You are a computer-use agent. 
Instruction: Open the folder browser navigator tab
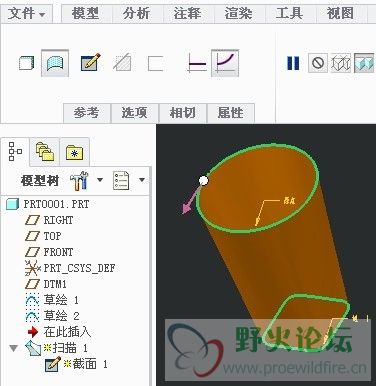45,152
